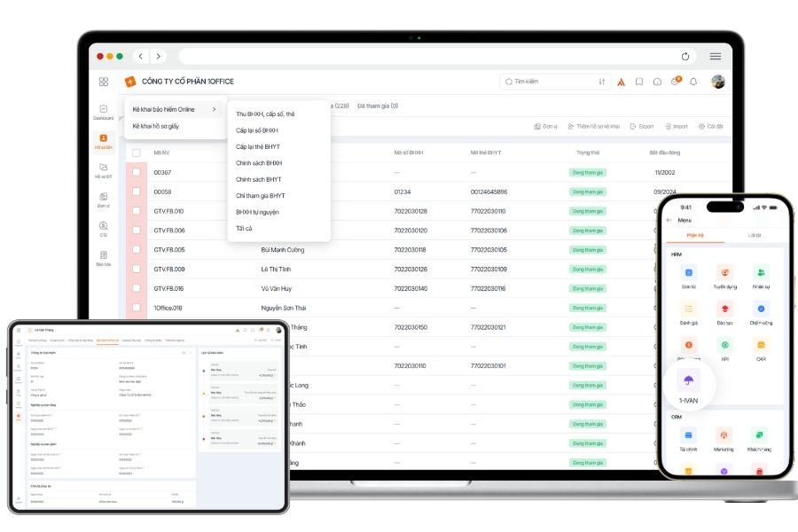Check the row 1Office.018 checkbox
This screenshot has width=798, height=532.
pos(137,308)
